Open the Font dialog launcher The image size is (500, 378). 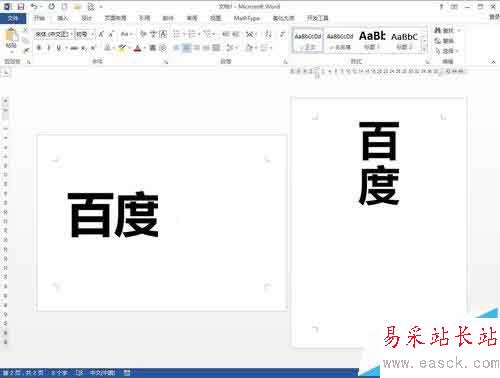pos(166,62)
